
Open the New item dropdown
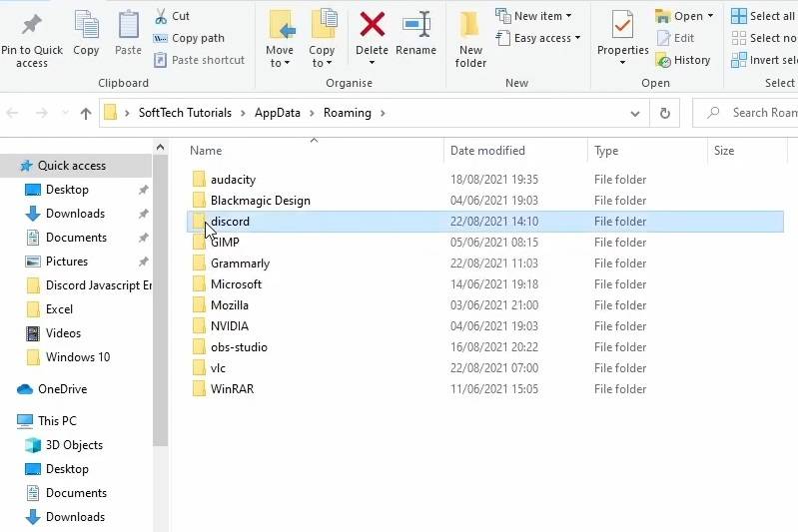[533, 16]
